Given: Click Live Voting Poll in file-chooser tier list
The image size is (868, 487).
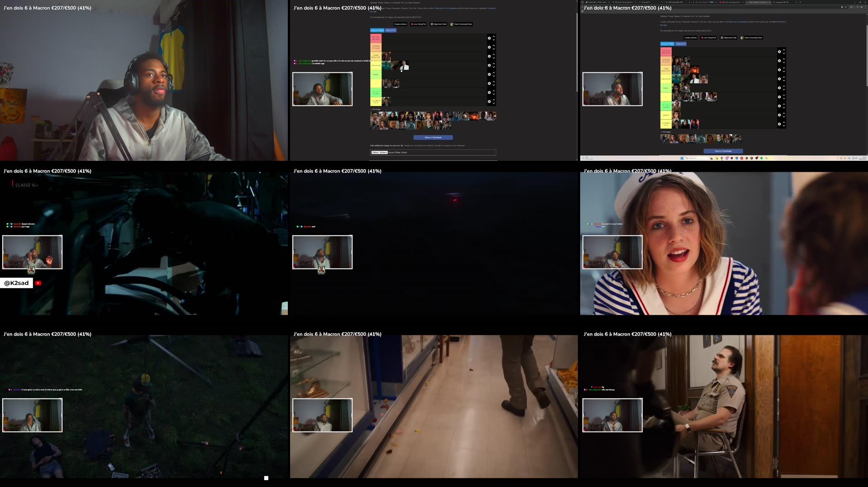Looking at the screenshot, I should coord(418,24).
